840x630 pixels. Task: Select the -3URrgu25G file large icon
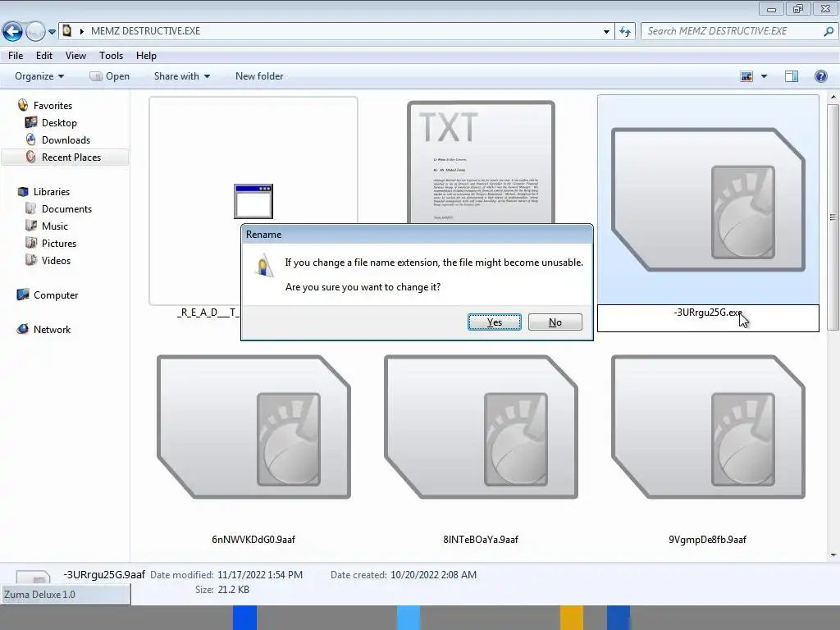coord(708,200)
